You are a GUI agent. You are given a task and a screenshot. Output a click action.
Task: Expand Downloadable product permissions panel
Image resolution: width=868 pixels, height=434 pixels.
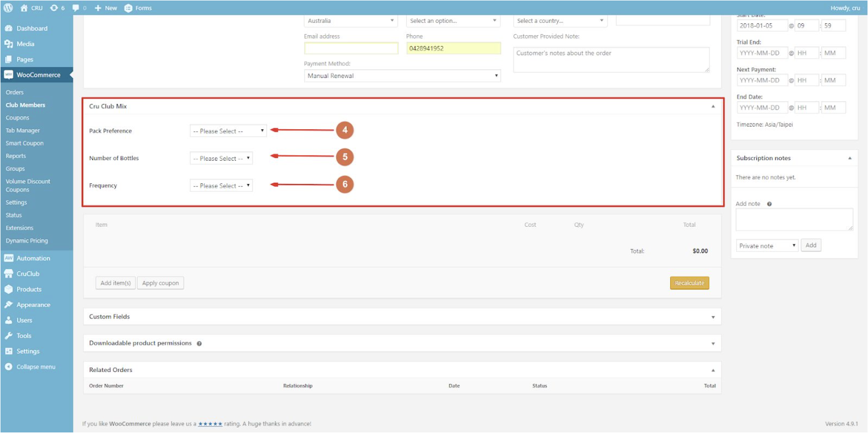(713, 344)
